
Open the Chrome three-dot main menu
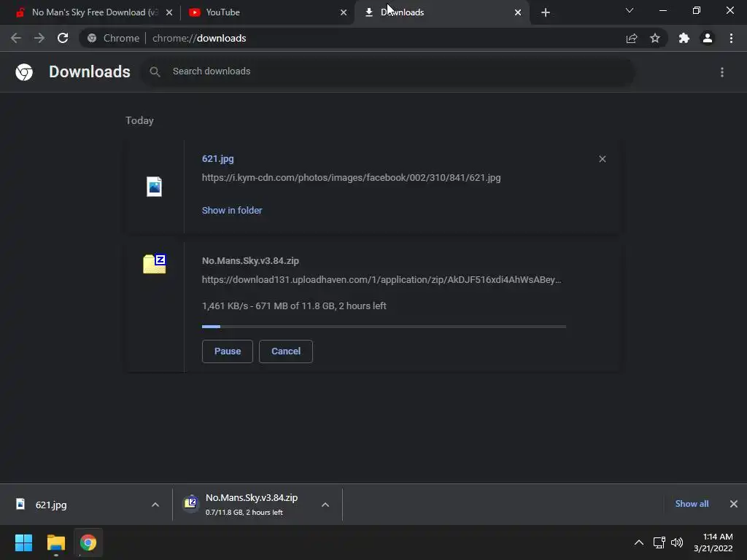point(731,38)
